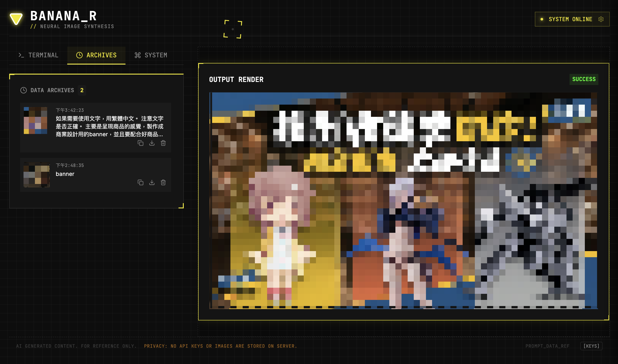Click the yellow Banana_R triangle logo
Viewport: 618px width, 364px height.
pos(16,19)
